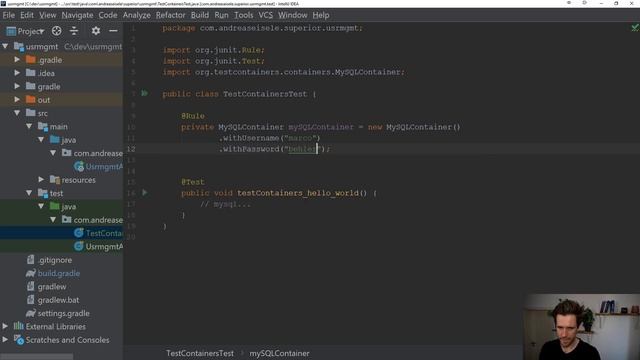Click the inspection status checkmark icon
The image size is (640, 360).
(x=635, y=28)
